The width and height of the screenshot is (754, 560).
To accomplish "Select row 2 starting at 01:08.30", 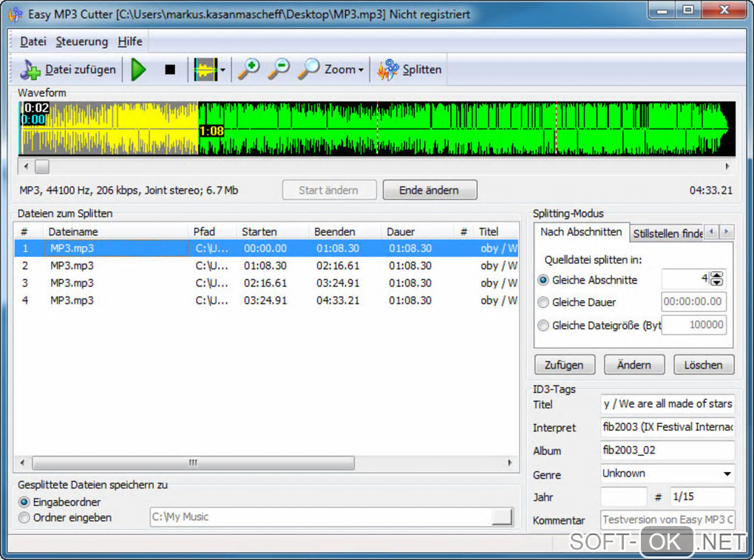I will tap(266, 266).
